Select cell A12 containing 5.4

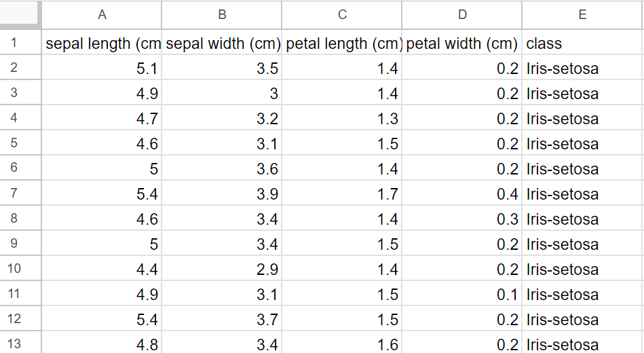pyautogui.click(x=101, y=318)
